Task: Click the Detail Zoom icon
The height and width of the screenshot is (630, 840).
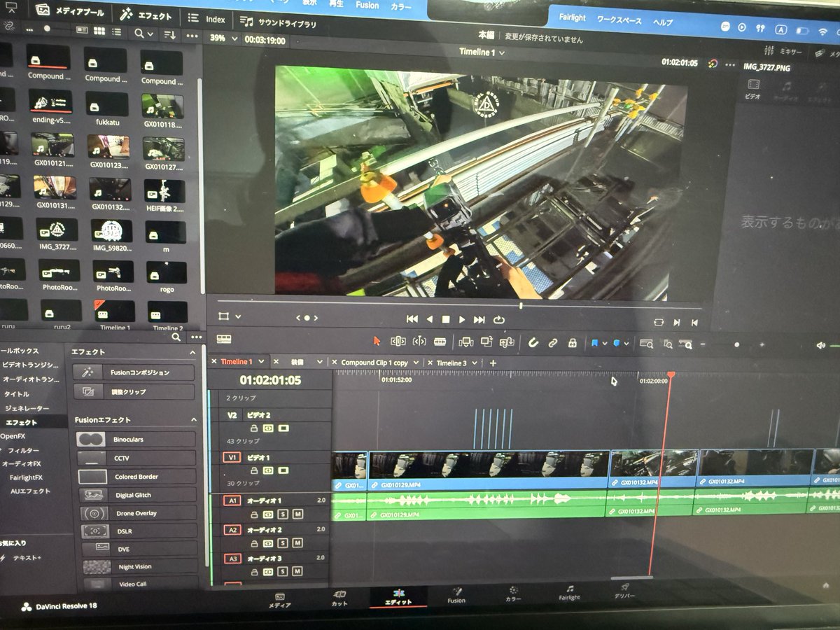Action: click(x=668, y=344)
